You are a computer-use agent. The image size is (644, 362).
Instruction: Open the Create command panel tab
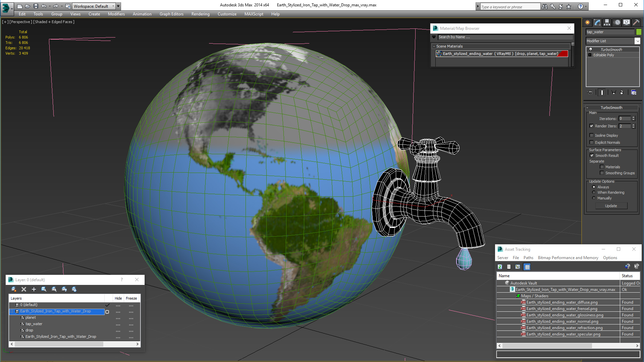(x=588, y=22)
